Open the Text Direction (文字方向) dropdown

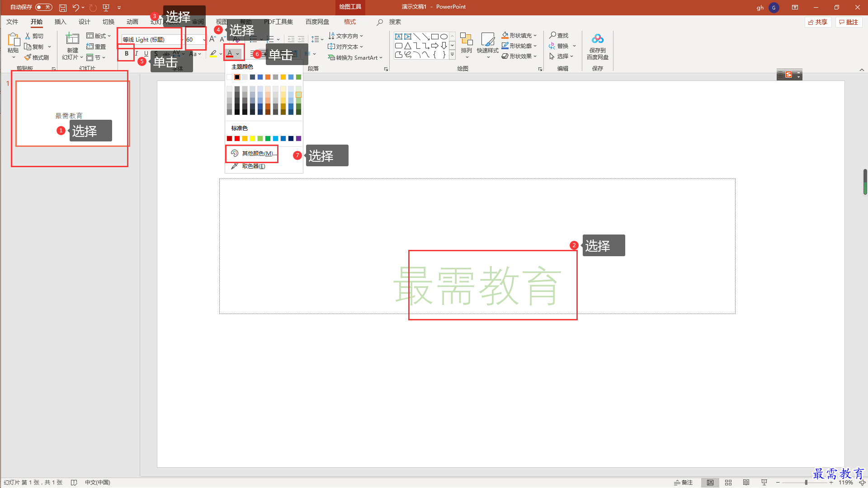click(346, 36)
